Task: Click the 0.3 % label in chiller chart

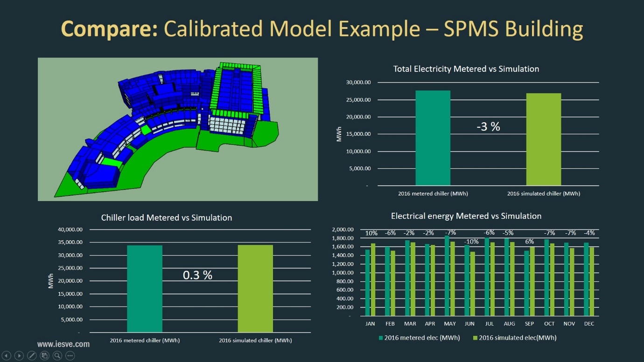Action: (197, 275)
